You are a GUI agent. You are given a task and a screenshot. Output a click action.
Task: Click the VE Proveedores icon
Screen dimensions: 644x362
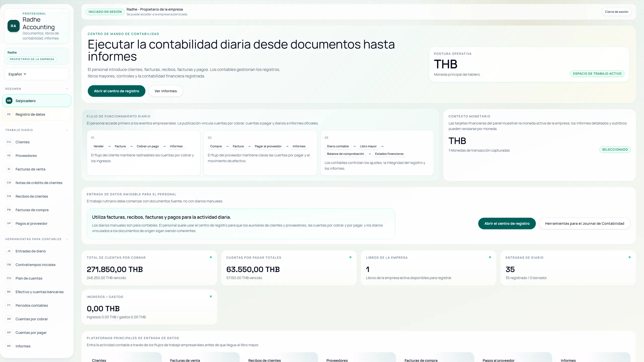pos(9,155)
